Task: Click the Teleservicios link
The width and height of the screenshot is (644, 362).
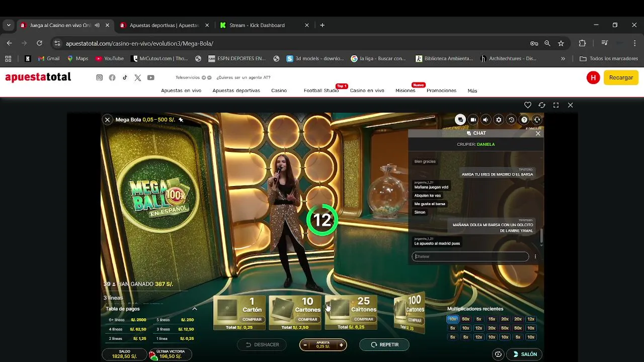Action: pyautogui.click(x=188, y=77)
